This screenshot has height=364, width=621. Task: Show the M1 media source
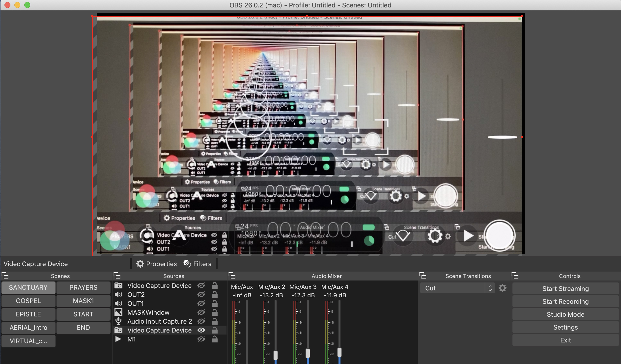pyautogui.click(x=201, y=339)
